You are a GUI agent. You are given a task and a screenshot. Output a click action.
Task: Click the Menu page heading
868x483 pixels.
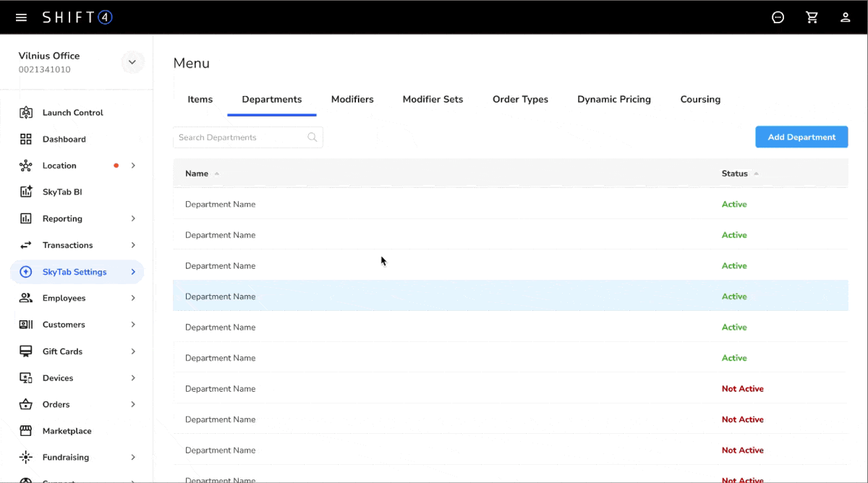click(x=192, y=64)
